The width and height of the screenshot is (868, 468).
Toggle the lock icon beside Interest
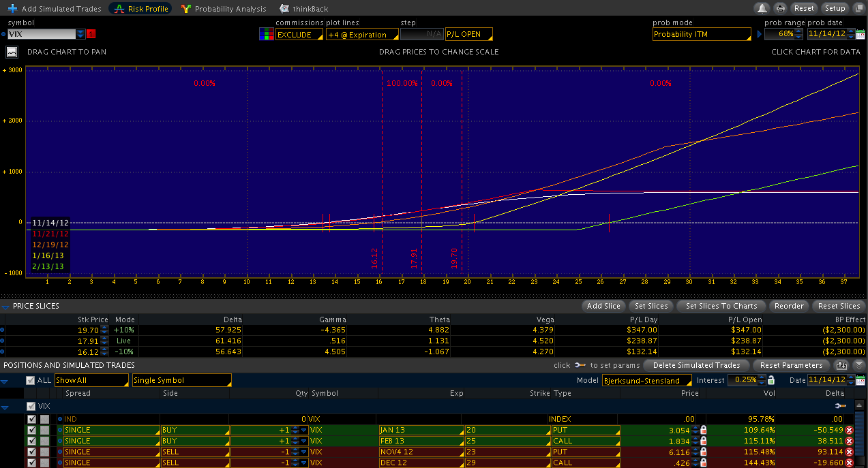pyautogui.click(x=771, y=380)
